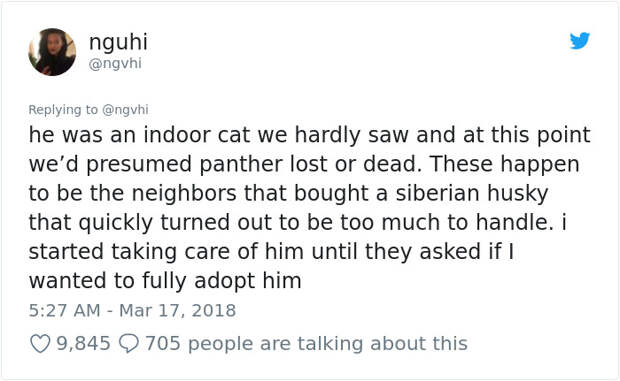Click the last line wanted to fully adopt him

(165, 281)
